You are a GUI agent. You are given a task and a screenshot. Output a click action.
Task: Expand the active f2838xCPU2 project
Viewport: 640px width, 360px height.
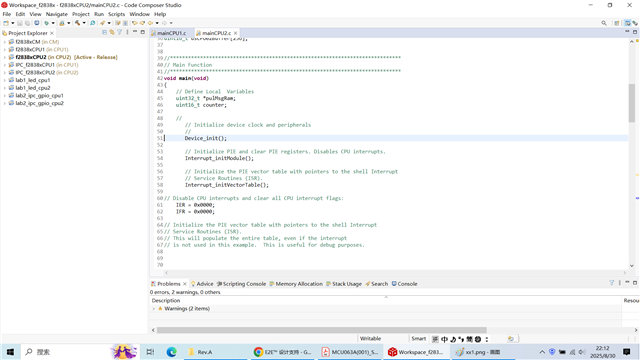pyautogui.click(x=4, y=58)
